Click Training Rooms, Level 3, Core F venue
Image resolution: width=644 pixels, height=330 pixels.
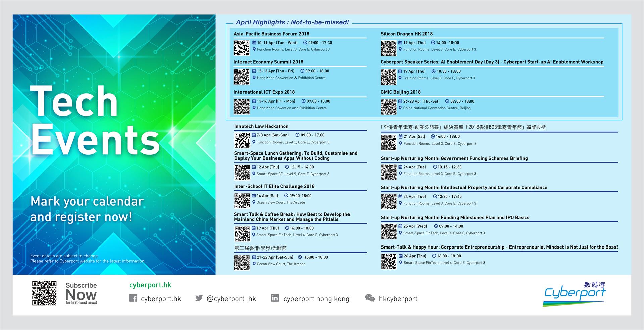point(439,78)
